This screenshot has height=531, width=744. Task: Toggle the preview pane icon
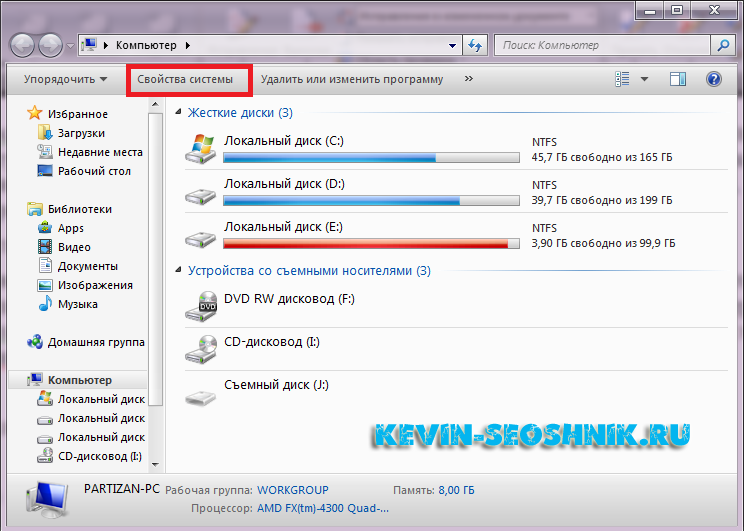coord(678,79)
